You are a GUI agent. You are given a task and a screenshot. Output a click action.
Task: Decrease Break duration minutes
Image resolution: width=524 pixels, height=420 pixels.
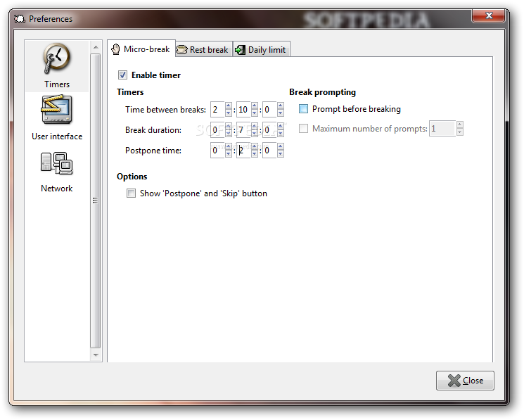(255, 134)
